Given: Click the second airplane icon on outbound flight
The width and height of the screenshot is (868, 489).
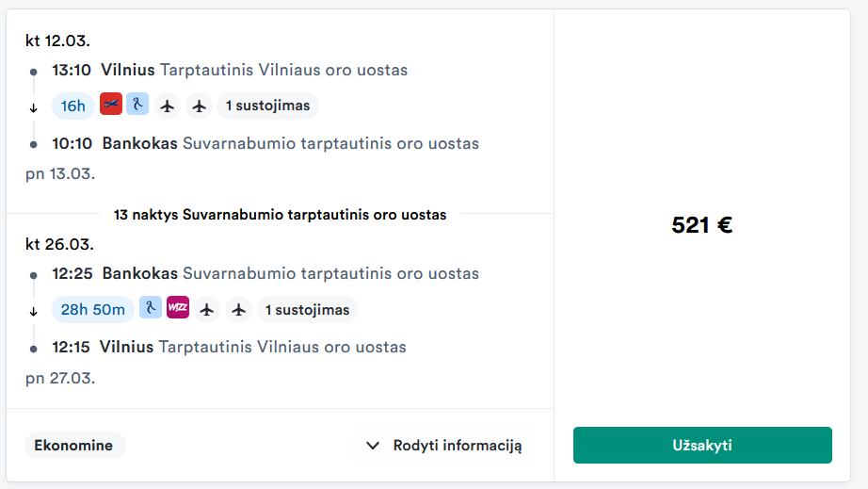Looking at the screenshot, I should (199, 106).
